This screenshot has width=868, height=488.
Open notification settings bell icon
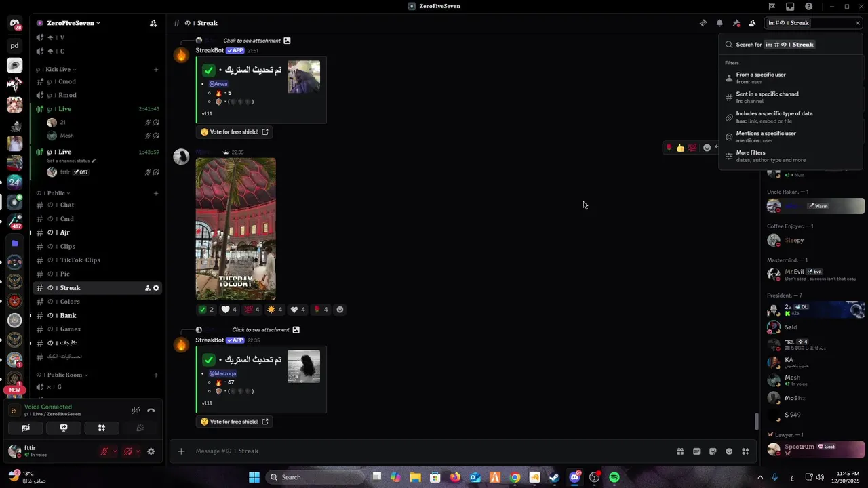point(719,23)
